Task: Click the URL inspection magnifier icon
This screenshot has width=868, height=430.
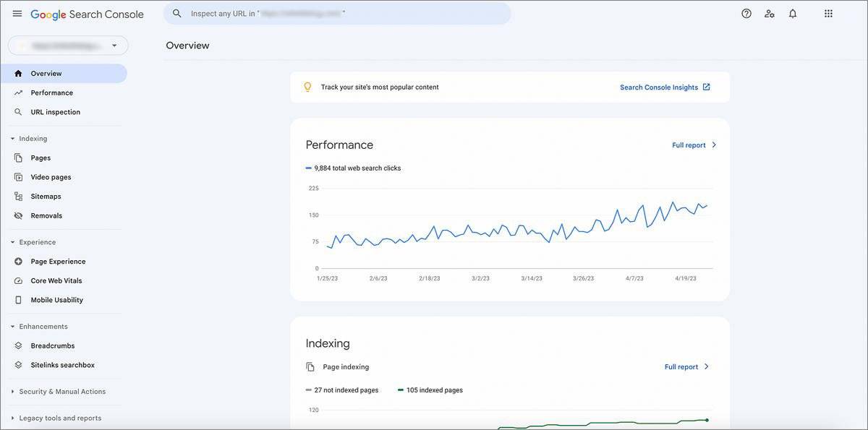Action: coord(18,112)
